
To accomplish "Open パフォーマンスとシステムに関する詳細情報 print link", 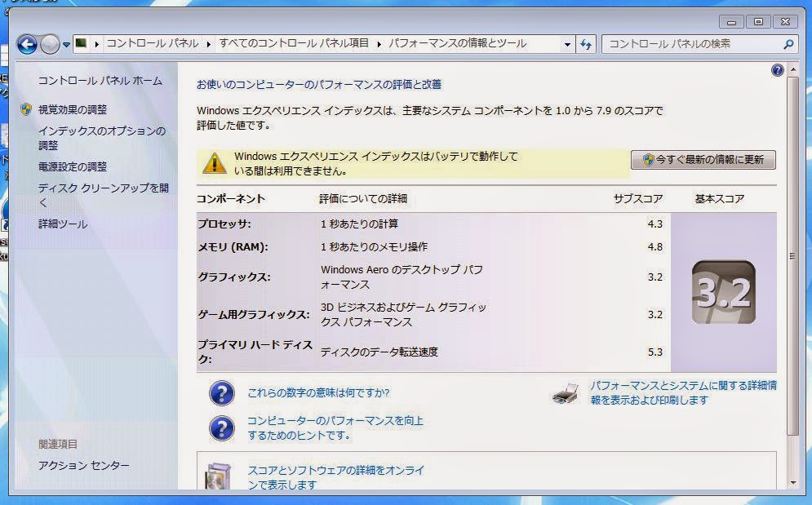I will [684, 392].
